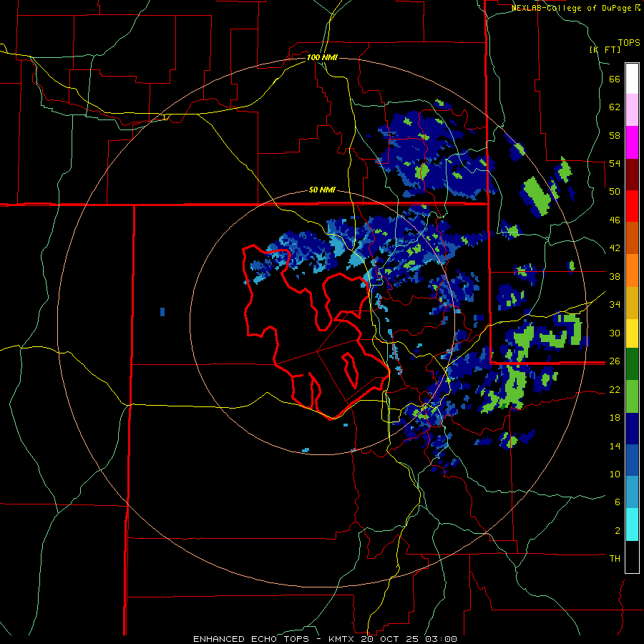The height and width of the screenshot is (644, 644).
Task: Click the '42' legend value
Action: coord(615,248)
